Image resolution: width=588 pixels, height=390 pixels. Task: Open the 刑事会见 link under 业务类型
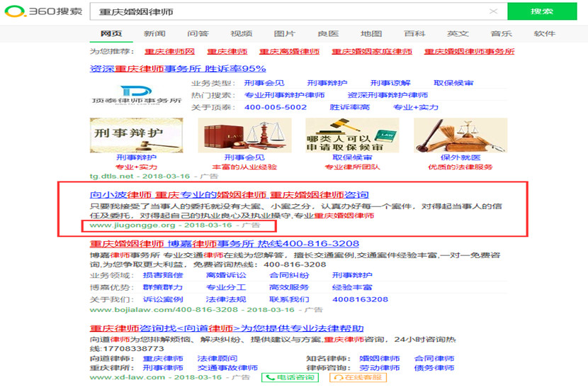[x=264, y=83]
